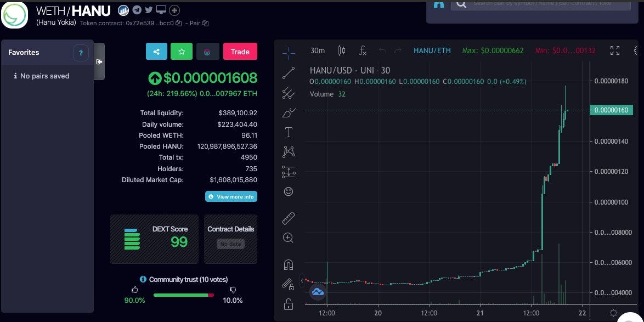This screenshot has width=644, height=322.
Task: Open the Twitter link for HANU
Action: [149, 10]
